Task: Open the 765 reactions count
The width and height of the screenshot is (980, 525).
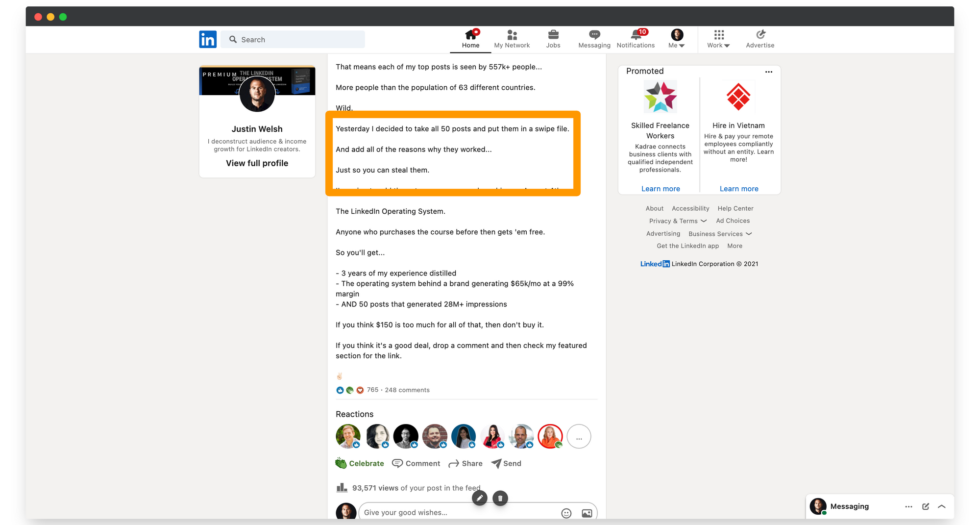Action: click(372, 390)
